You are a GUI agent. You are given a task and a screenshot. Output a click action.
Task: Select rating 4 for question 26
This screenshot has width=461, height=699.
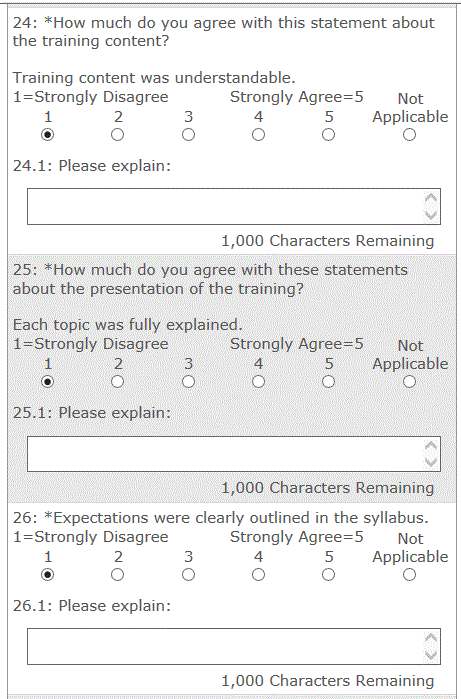pos(259,575)
